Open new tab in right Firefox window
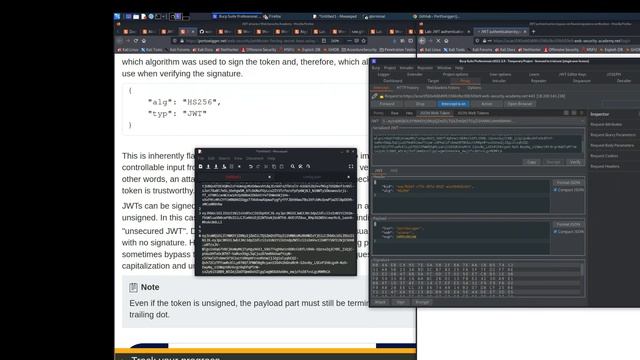 (533, 31)
